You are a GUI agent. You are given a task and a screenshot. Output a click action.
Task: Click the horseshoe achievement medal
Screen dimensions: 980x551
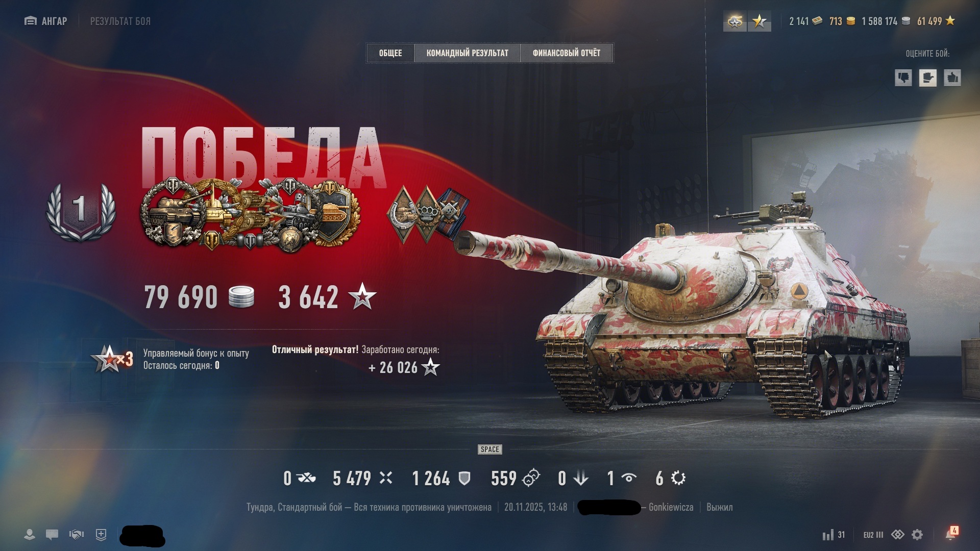(402, 214)
